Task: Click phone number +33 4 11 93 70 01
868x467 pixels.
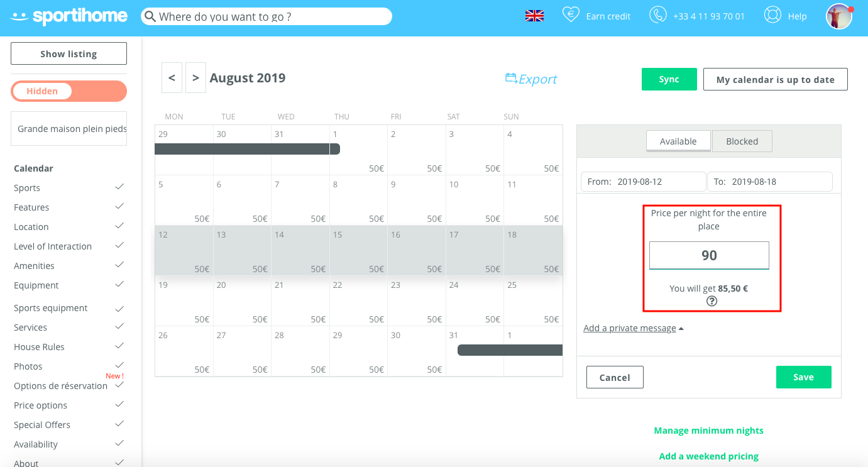Action: click(x=709, y=16)
